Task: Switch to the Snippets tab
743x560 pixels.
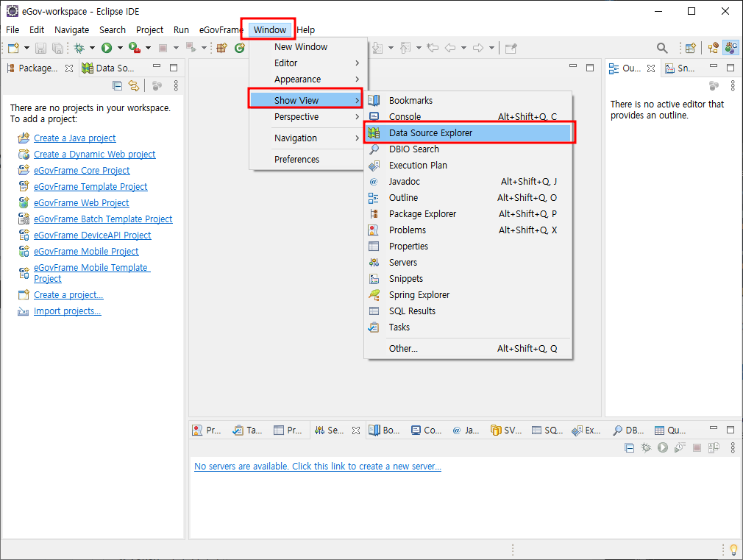Action: coord(680,68)
